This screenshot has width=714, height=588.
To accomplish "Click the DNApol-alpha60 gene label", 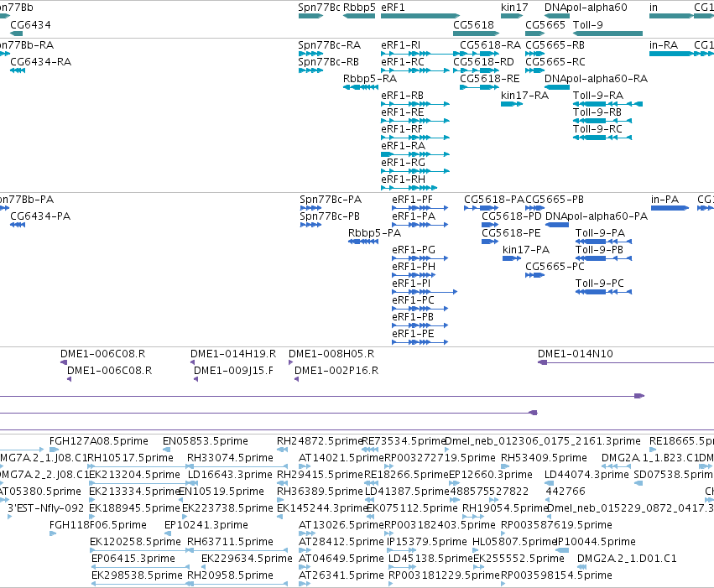I will [586, 8].
